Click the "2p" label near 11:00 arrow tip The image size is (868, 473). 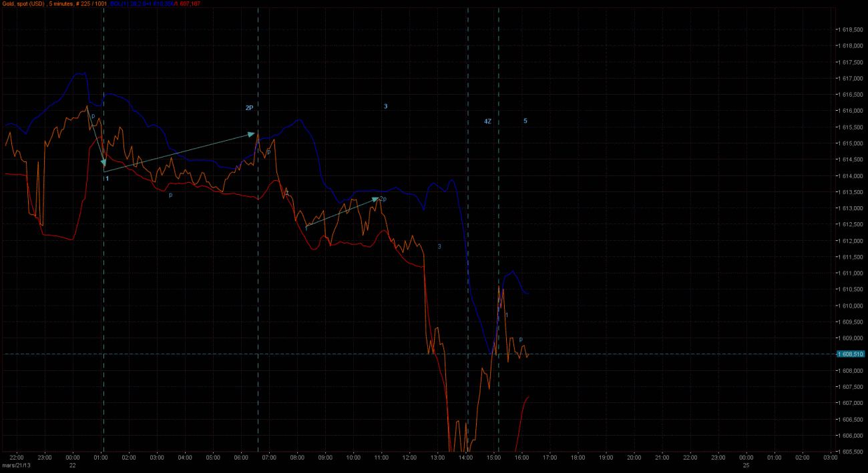(x=383, y=199)
